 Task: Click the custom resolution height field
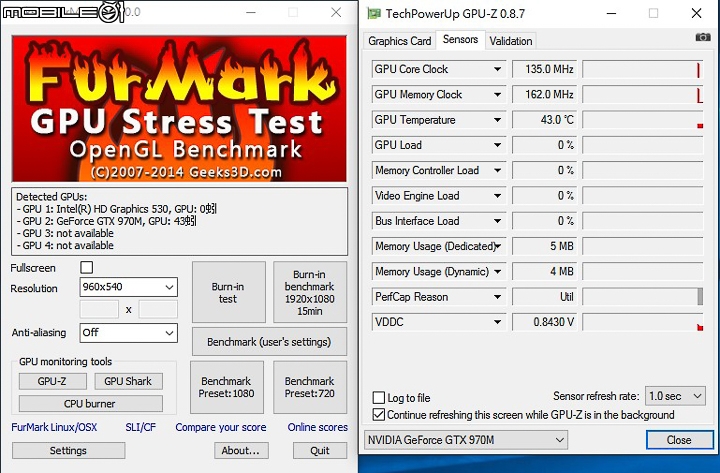coord(158,310)
